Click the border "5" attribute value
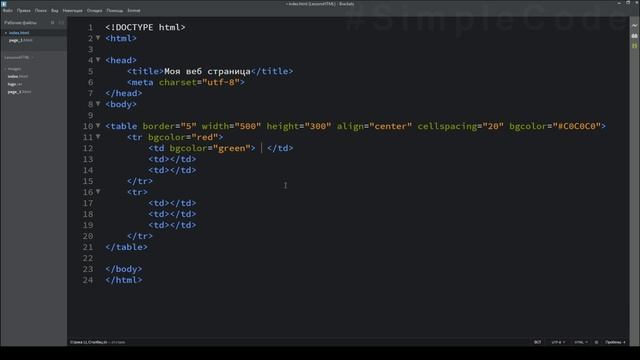640x360 pixels. 189,126
